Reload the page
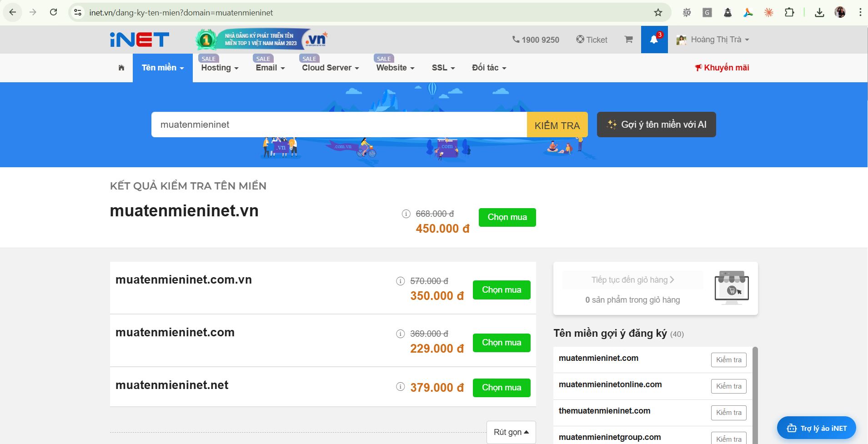868x444 pixels. click(x=53, y=13)
